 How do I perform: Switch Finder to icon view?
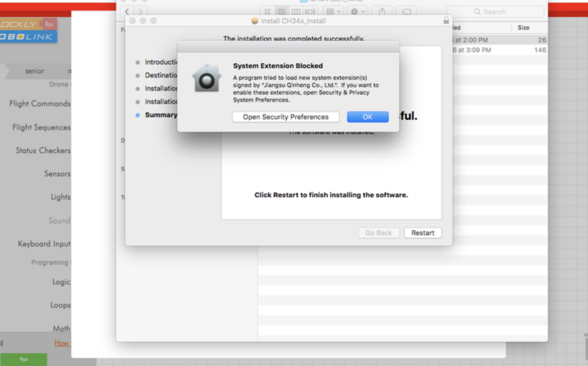click(x=267, y=11)
